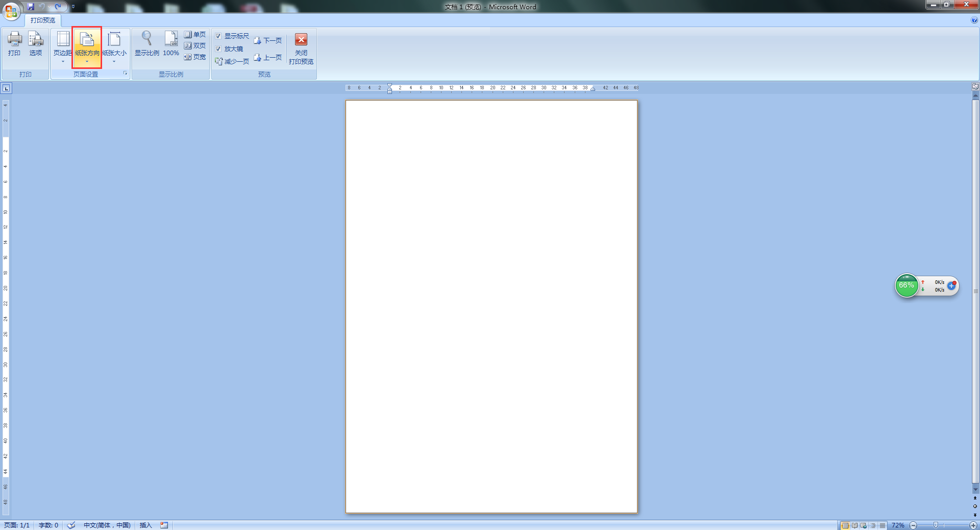Go to 上一页 previous page
Viewport: 980px width, 530px height.
tap(268, 58)
